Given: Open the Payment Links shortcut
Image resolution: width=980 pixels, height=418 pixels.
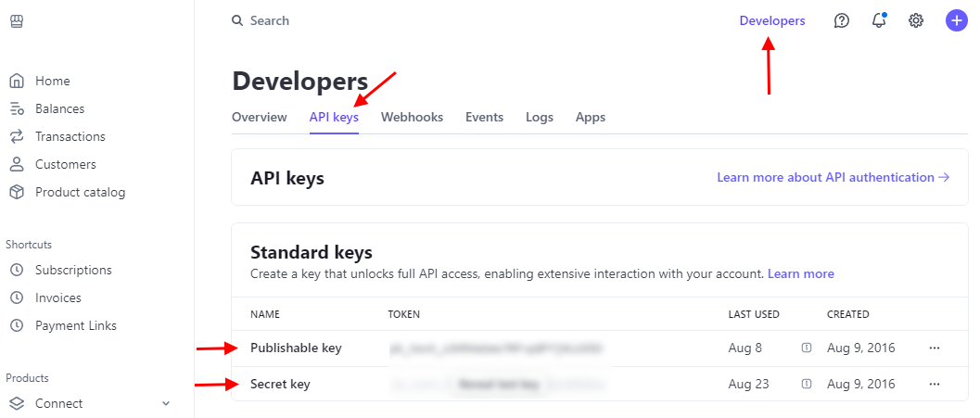Looking at the screenshot, I should [x=76, y=325].
